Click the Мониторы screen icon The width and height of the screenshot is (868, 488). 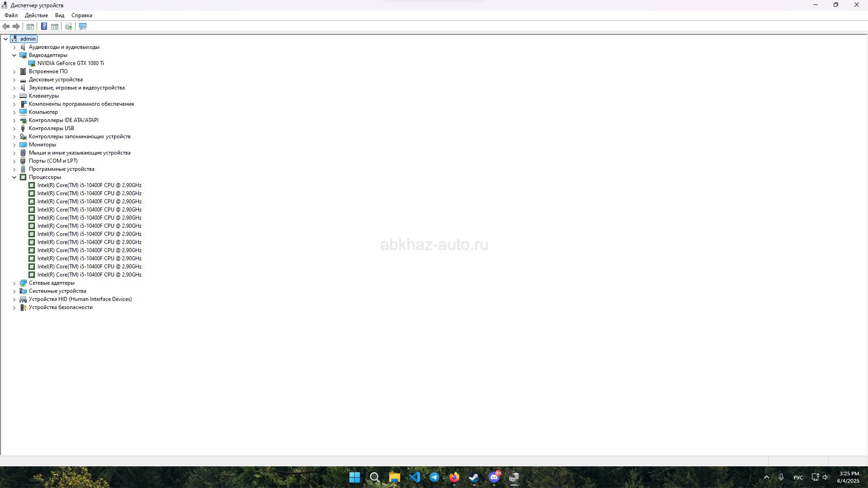pyautogui.click(x=23, y=145)
